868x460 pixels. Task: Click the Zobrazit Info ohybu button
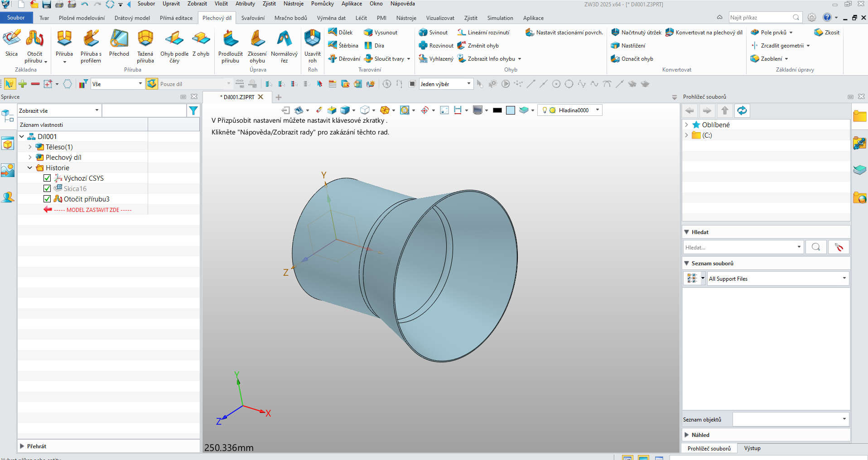(x=489, y=59)
